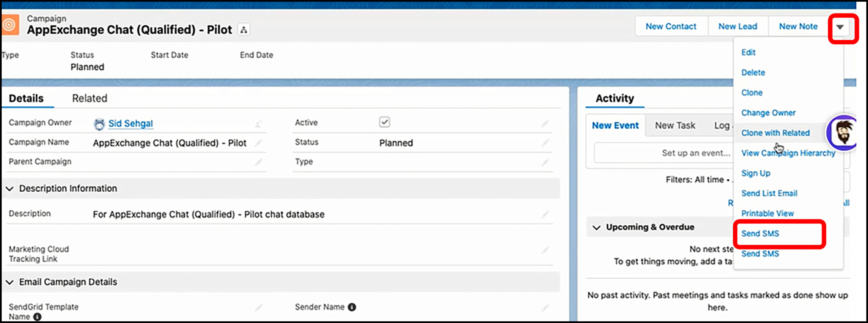Open the New Task activity tab
This screenshot has width=868, height=323.
pos(675,126)
